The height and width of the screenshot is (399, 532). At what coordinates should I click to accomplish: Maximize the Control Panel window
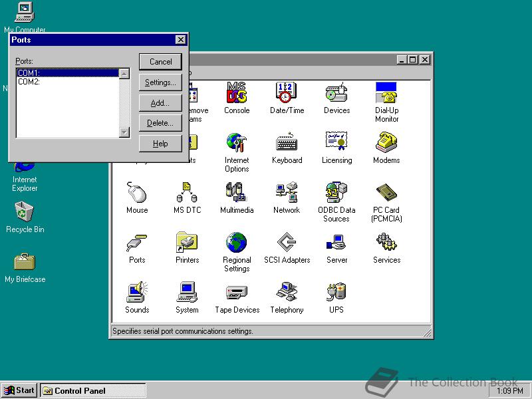(412, 60)
